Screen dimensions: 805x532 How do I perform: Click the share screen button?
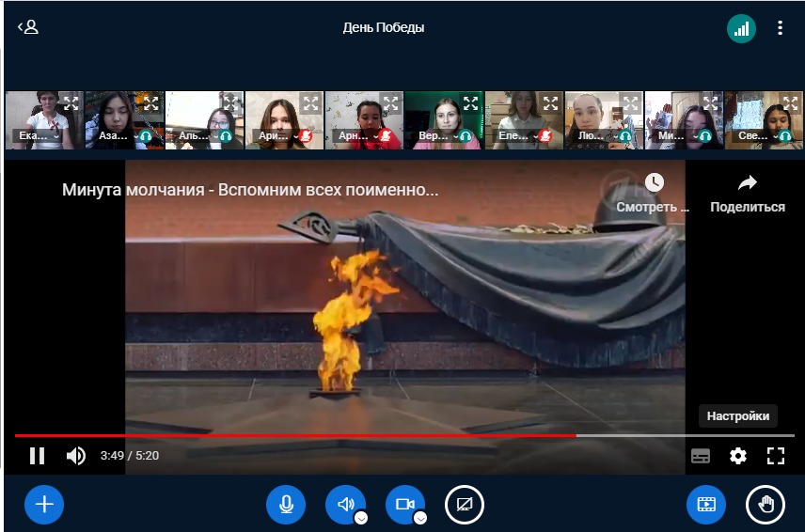click(x=464, y=505)
